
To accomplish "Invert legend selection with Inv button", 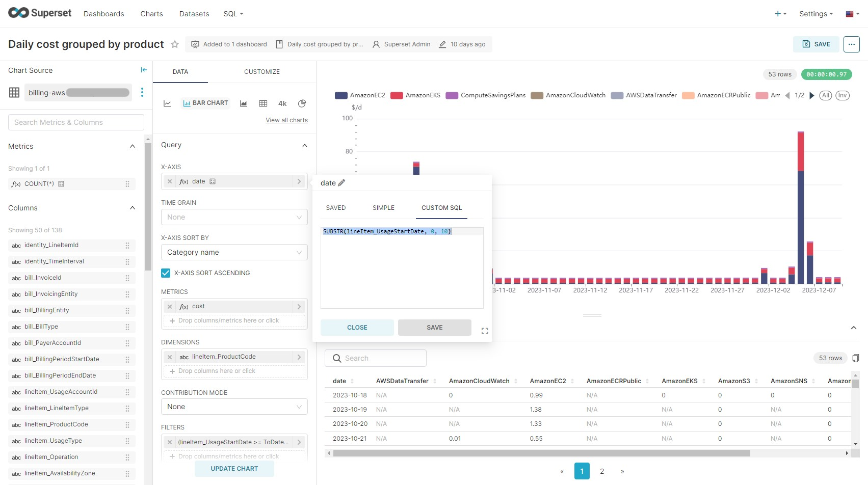I will pyautogui.click(x=842, y=95).
